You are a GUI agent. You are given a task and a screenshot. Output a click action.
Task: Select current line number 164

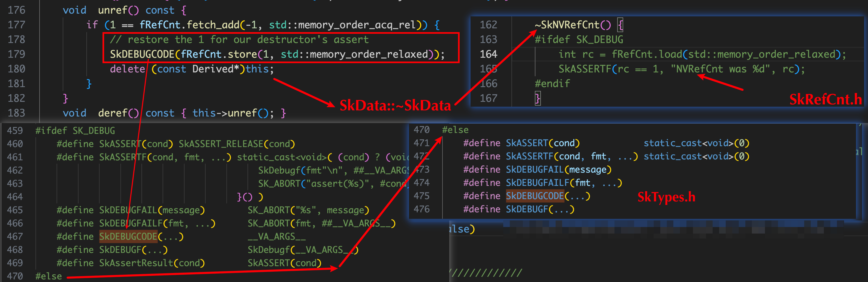tap(489, 54)
